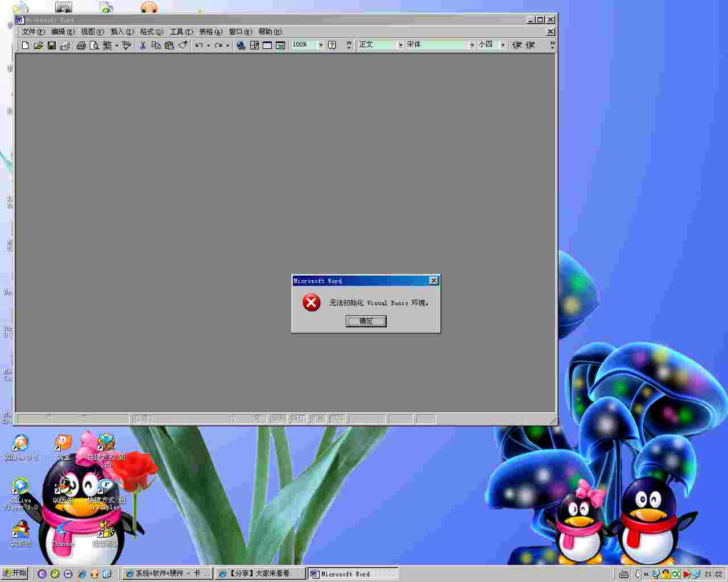Viewport: 728px width, 582px height.
Task: Run the spelling and grammar check icon
Action: 127,45
